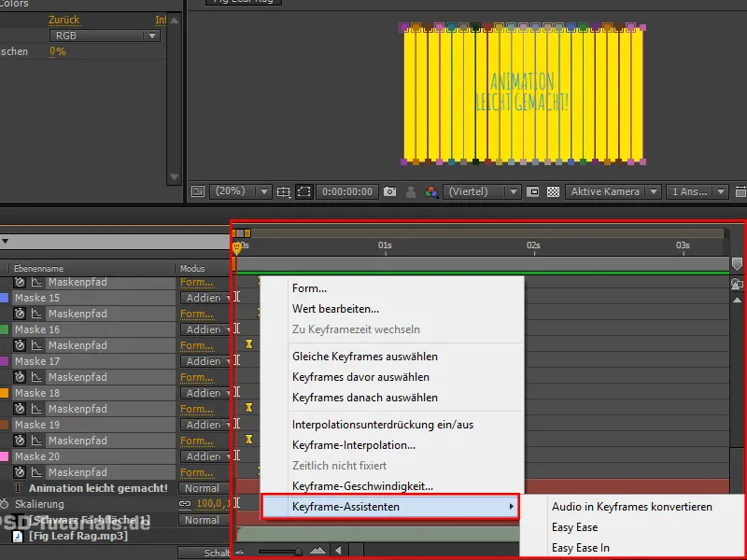Click graph editor icon for Maske 17 Maskenpfad
This screenshot has height=560, width=747.
tap(36, 377)
